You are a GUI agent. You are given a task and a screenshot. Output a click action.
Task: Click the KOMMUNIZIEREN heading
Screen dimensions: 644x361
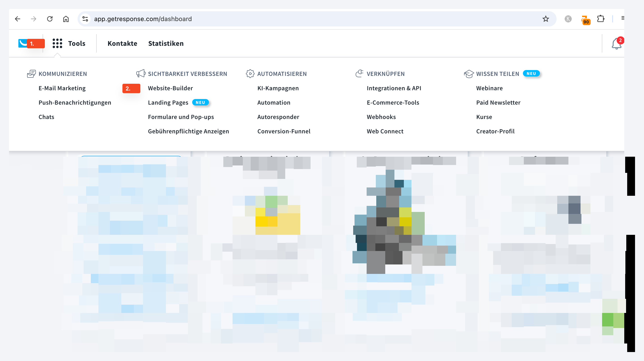63,74
